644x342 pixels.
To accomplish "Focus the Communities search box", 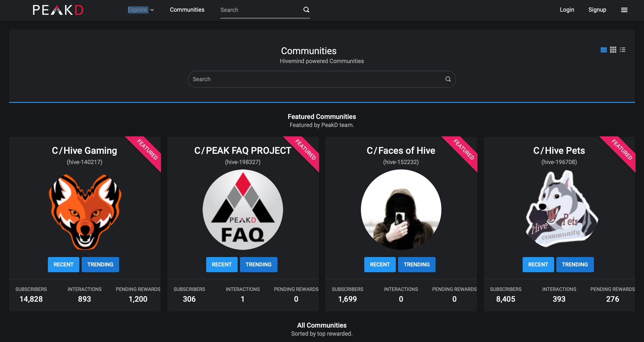I will click(x=322, y=79).
